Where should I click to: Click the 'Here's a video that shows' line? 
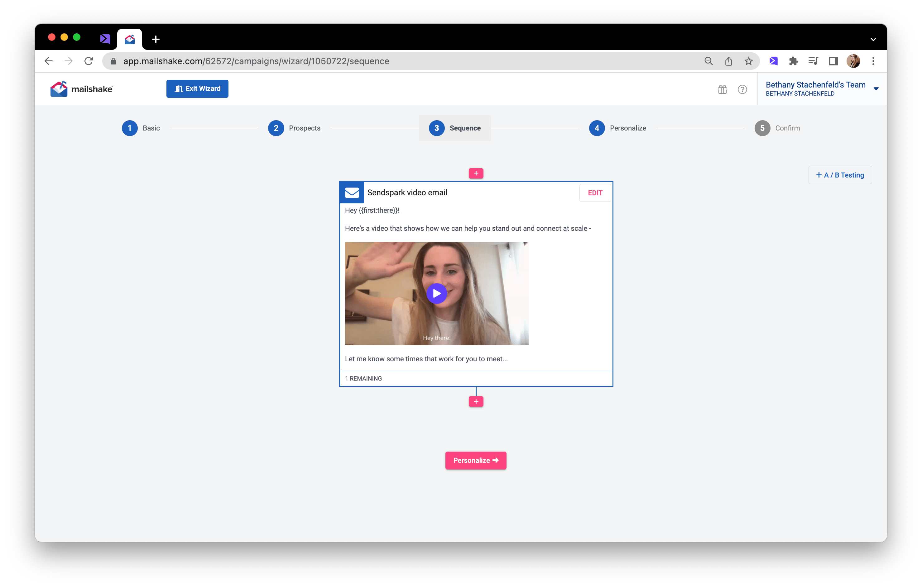pos(468,228)
